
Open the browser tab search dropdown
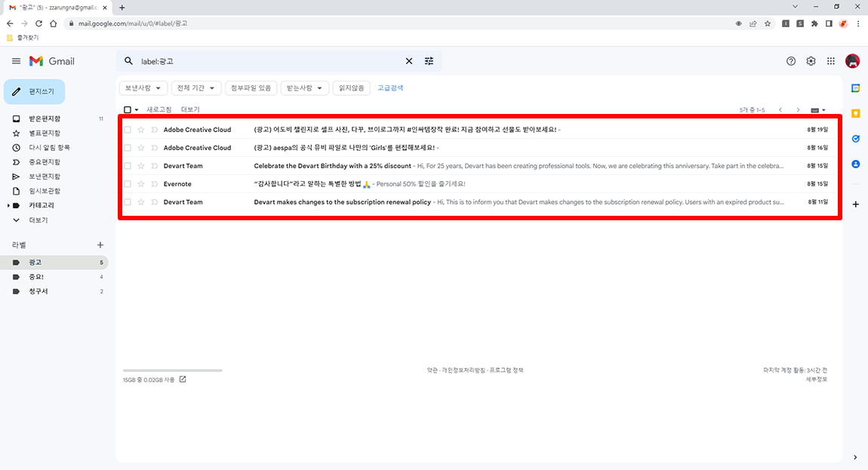tap(795, 7)
